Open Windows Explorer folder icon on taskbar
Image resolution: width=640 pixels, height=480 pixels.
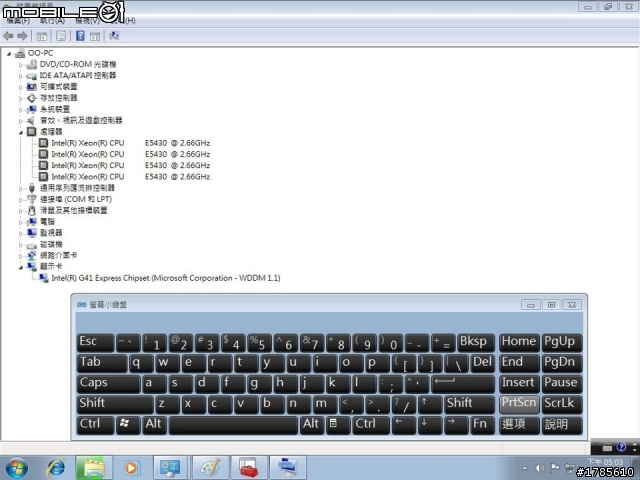pos(93,468)
